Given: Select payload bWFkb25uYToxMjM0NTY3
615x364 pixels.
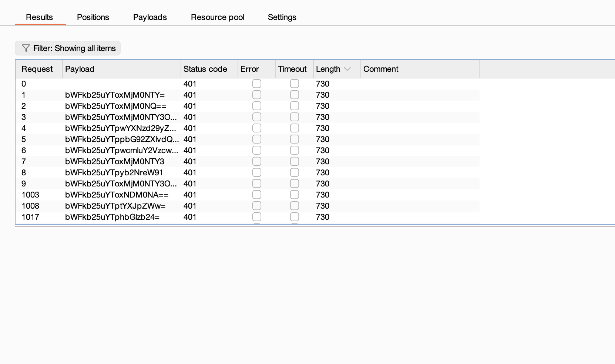Looking at the screenshot, I should click(115, 162).
